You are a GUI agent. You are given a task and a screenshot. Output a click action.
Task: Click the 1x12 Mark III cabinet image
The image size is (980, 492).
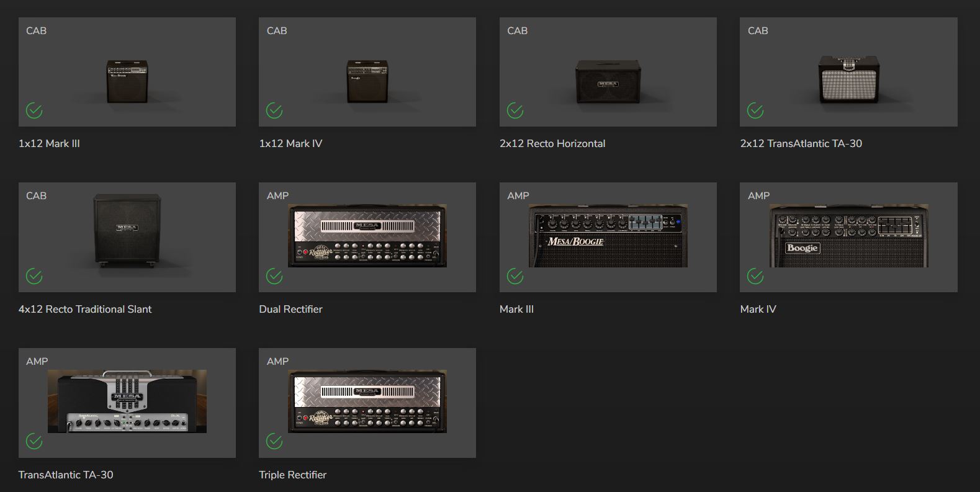[x=127, y=81]
